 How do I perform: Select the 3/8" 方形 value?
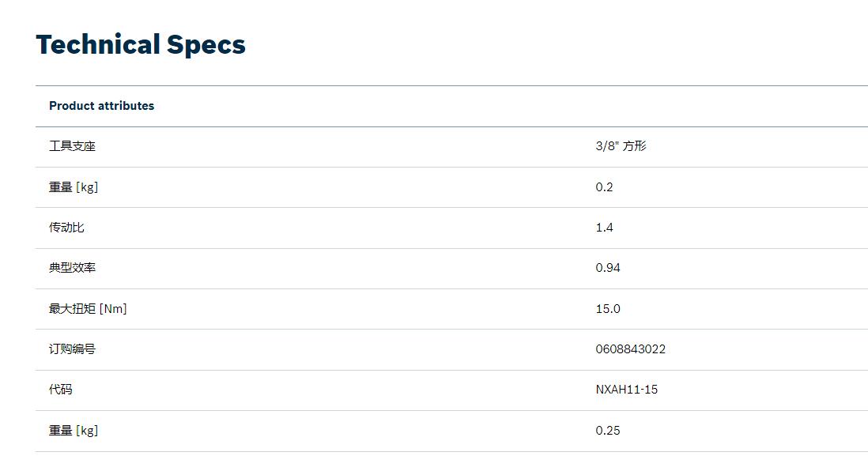[621, 146]
